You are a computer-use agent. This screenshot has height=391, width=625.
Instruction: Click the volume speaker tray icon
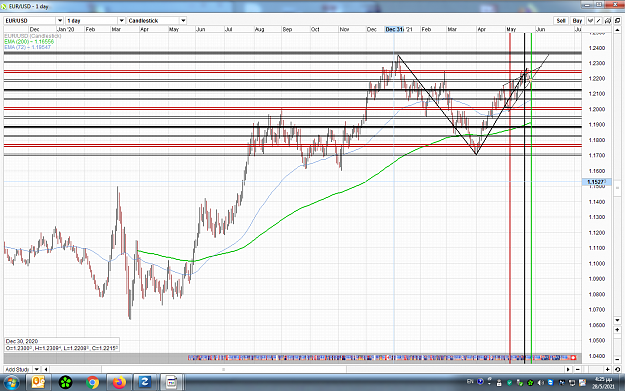pos(541,383)
